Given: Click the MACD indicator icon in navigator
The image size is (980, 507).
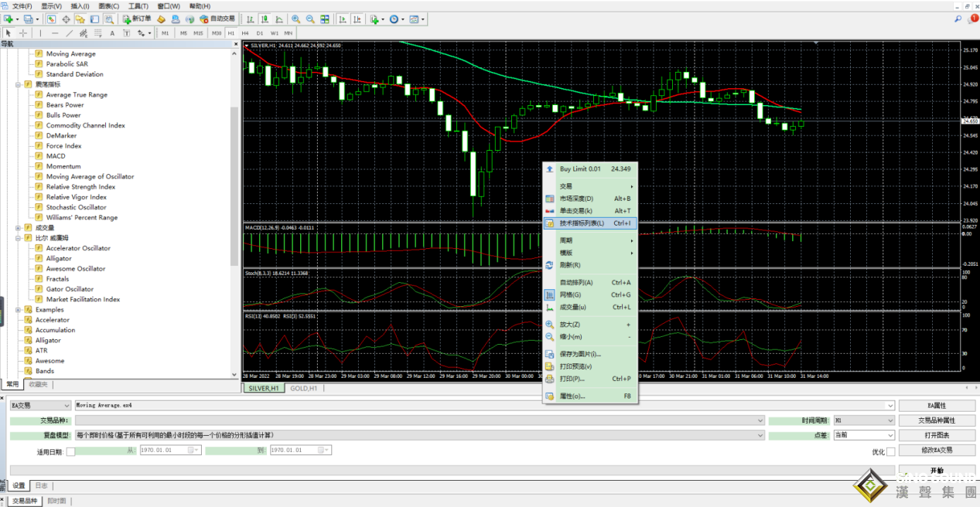Looking at the screenshot, I should (x=38, y=156).
